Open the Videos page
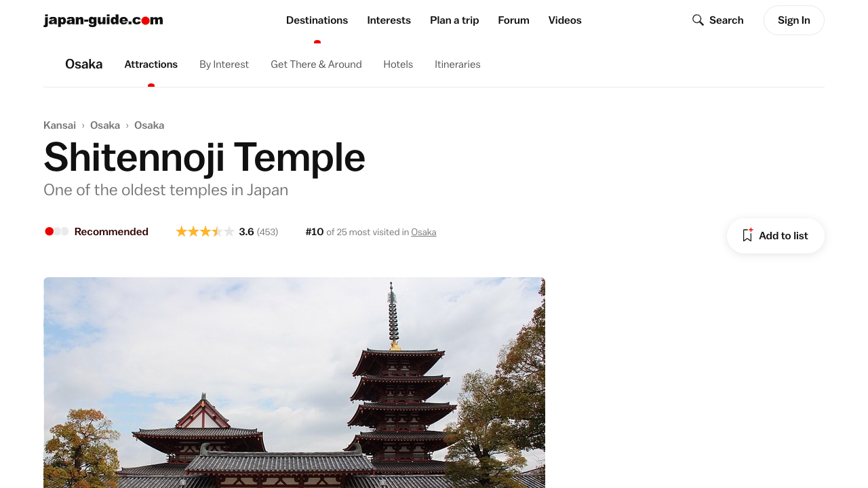868x488 pixels. click(x=565, y=20)
